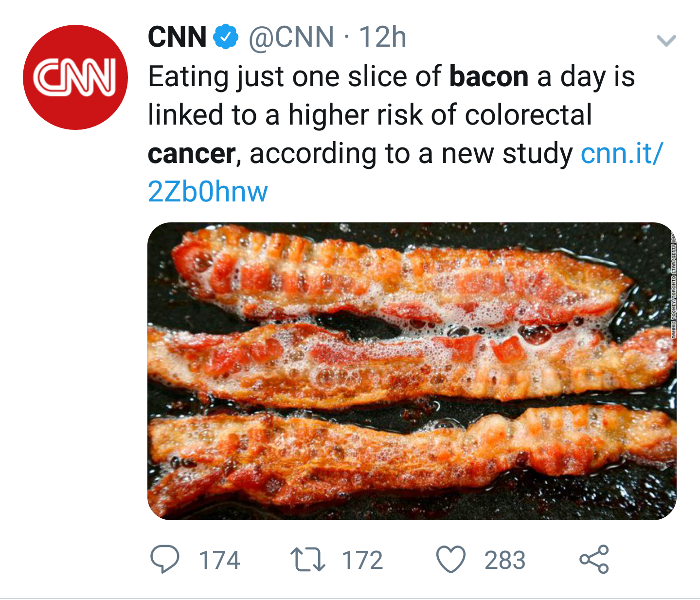
Task: Share the tweet via share icon
Action: tap(594, 559)
